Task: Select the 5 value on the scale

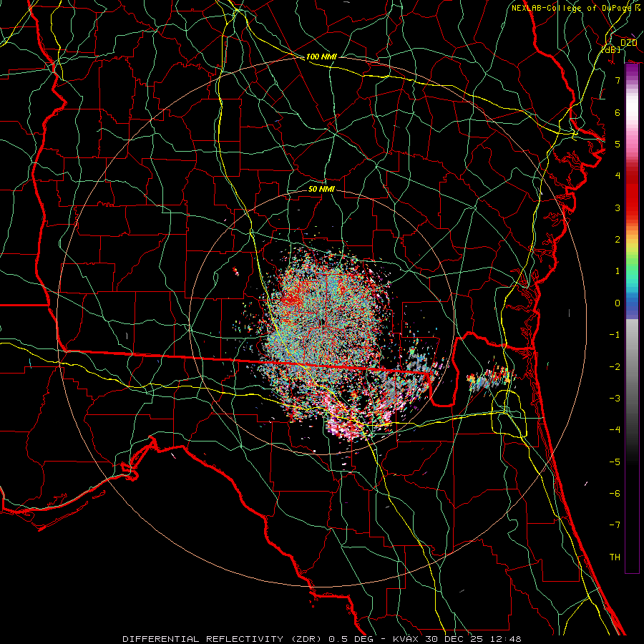Action: point(618,144)
